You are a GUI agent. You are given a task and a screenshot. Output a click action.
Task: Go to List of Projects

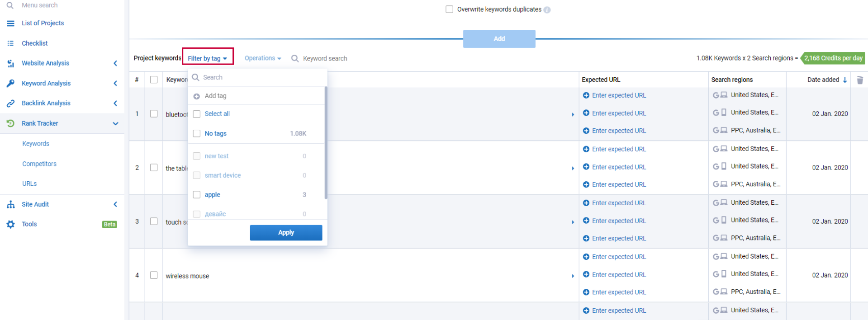pos(43,23)
